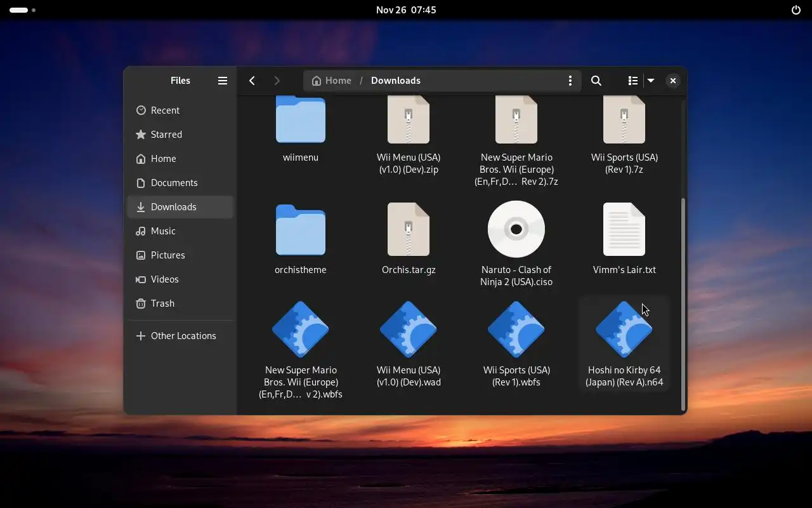Go back with the left arrow

[252, 81]
